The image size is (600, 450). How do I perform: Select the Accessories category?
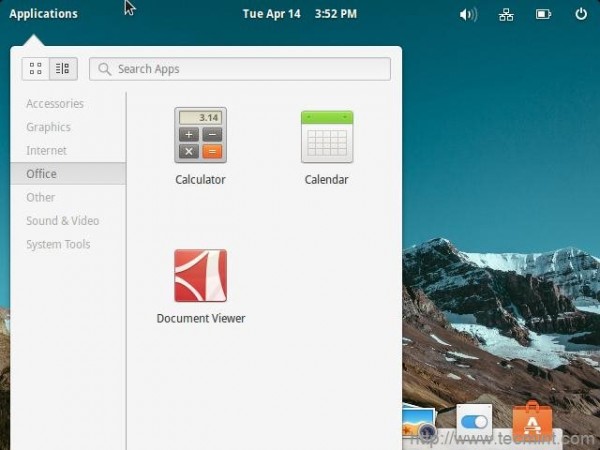pyautogui.click(x=68, y=104)
